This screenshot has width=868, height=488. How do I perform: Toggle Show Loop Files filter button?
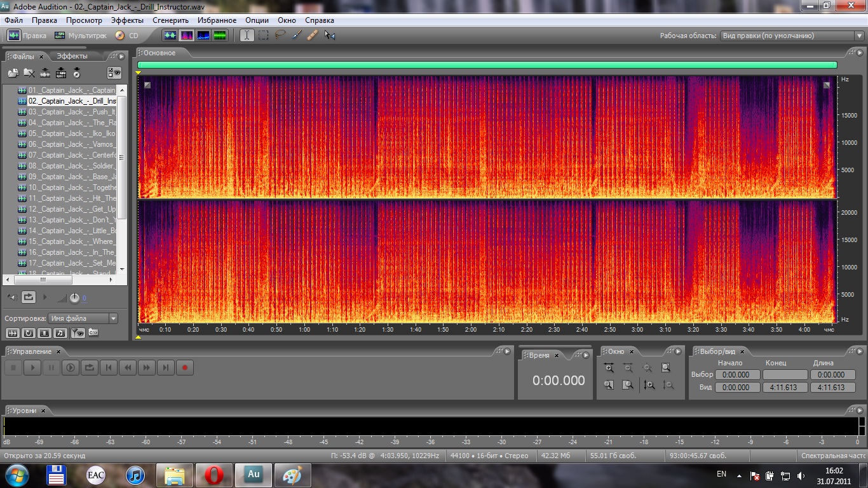click(x=29, y=332)
